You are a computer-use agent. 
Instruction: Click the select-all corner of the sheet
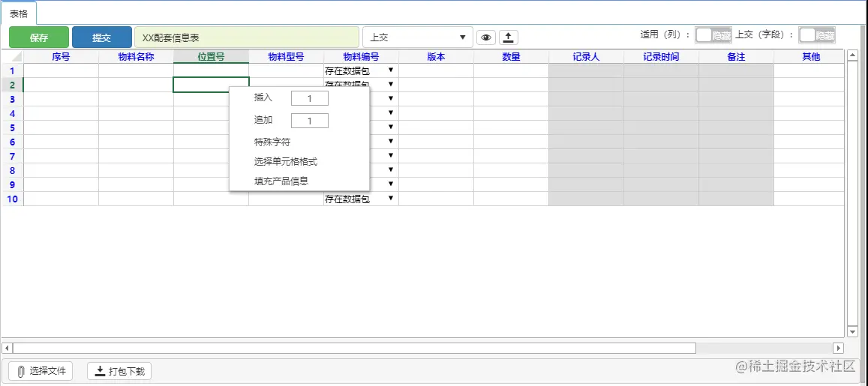[12, 56]
